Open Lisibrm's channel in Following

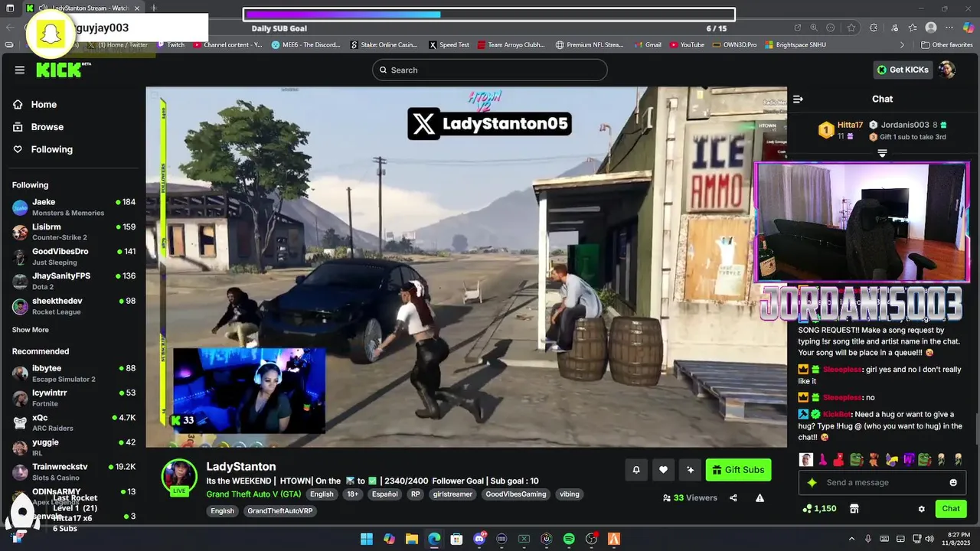click(73, 232)
